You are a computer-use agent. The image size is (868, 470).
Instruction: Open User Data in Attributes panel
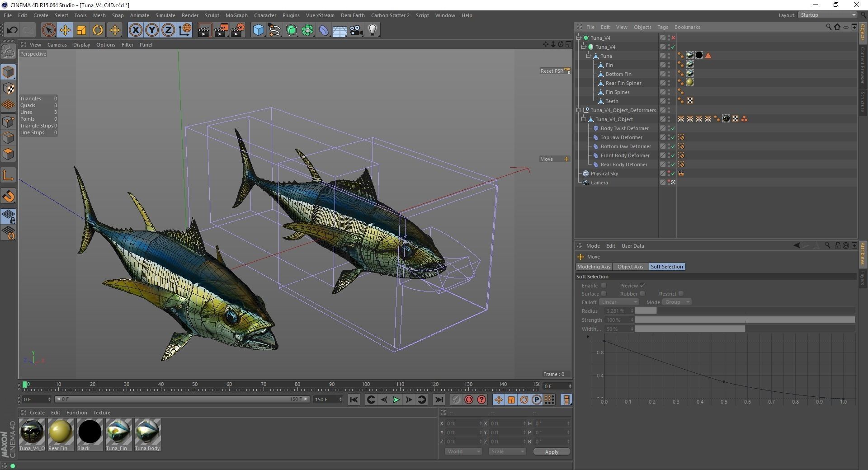pos(632,246)
